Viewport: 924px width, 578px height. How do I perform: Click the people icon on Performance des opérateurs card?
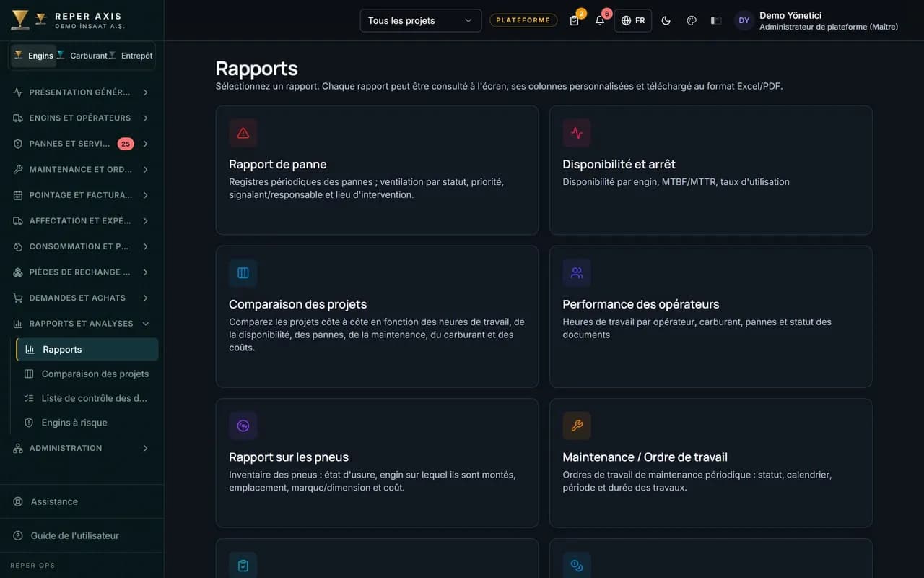pyautogui.click(x=577, y=273)
